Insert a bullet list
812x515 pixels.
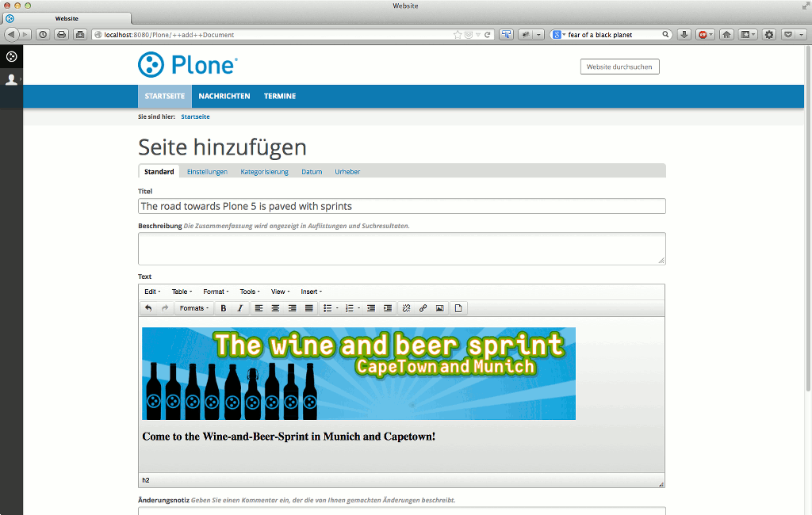tap(327, 308)
